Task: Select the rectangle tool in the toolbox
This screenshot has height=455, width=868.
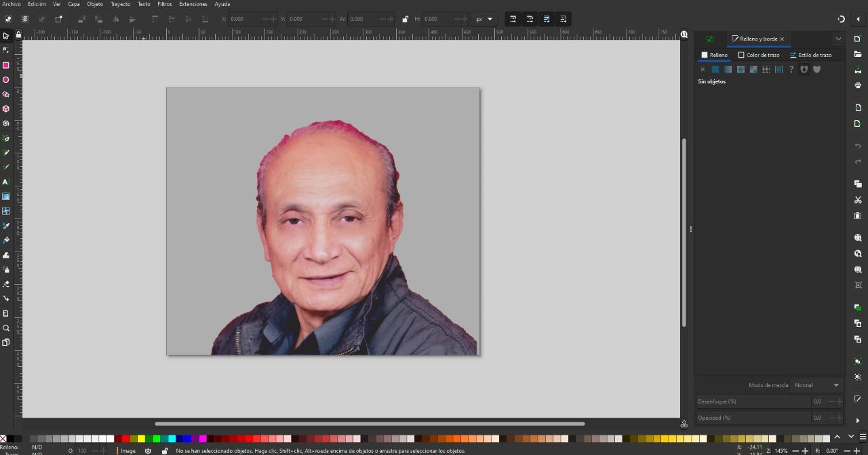Action: pyautogui.click(x=6, y=65)
